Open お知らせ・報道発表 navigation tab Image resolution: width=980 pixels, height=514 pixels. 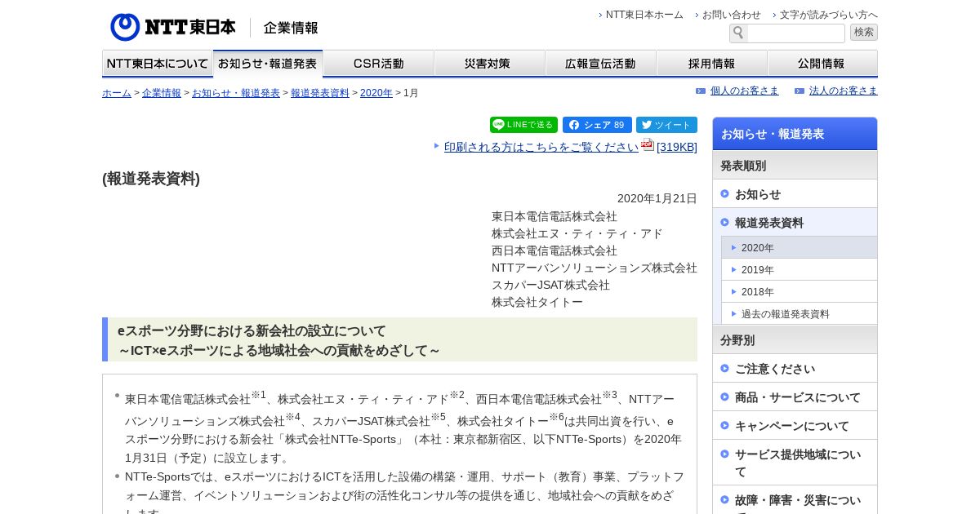(x=268, y=63)
